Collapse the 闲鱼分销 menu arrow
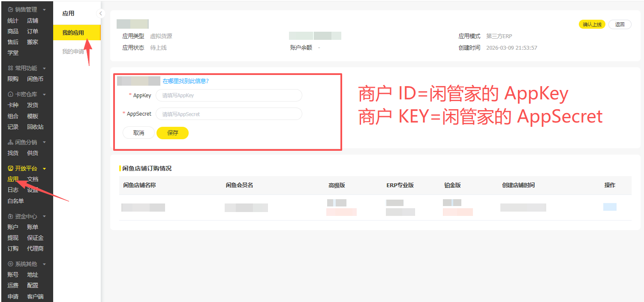This screenshot has width=644, height=302. [44, 142]
